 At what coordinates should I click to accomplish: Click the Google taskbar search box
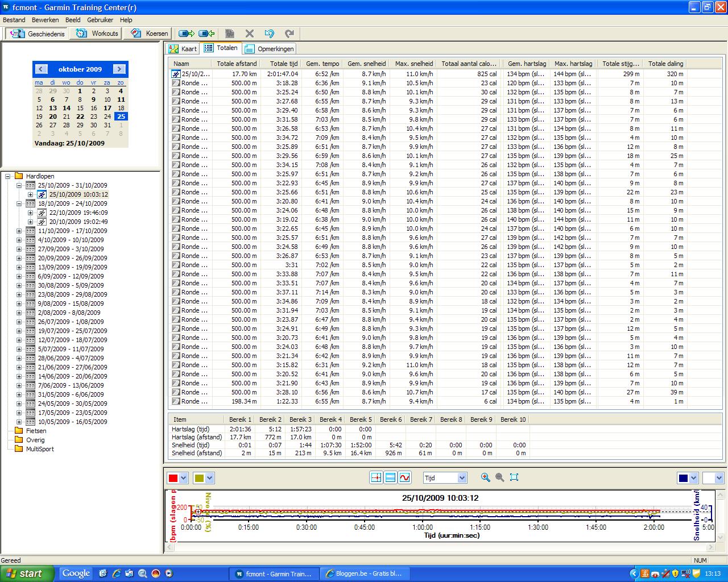76,573
